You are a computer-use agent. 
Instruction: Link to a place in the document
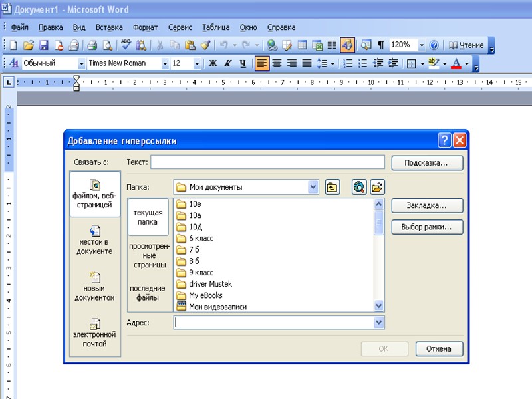tap(95, 240)
